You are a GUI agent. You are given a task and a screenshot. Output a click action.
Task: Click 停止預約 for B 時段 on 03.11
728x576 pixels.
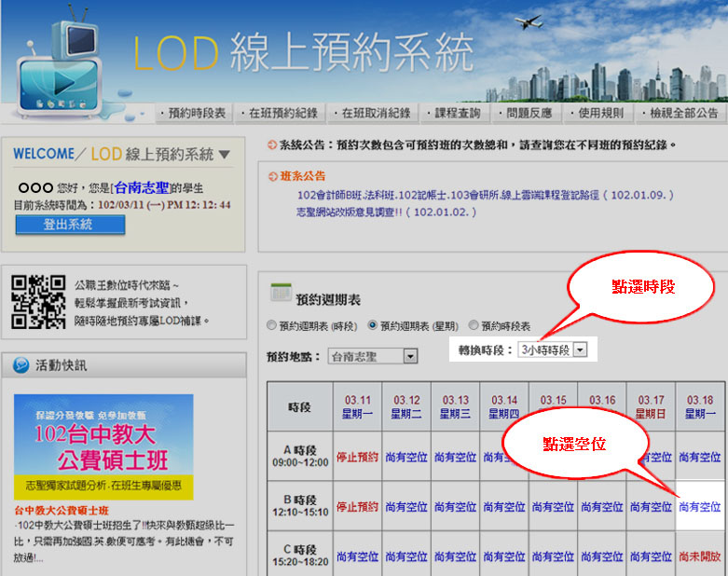pos(358,507)
